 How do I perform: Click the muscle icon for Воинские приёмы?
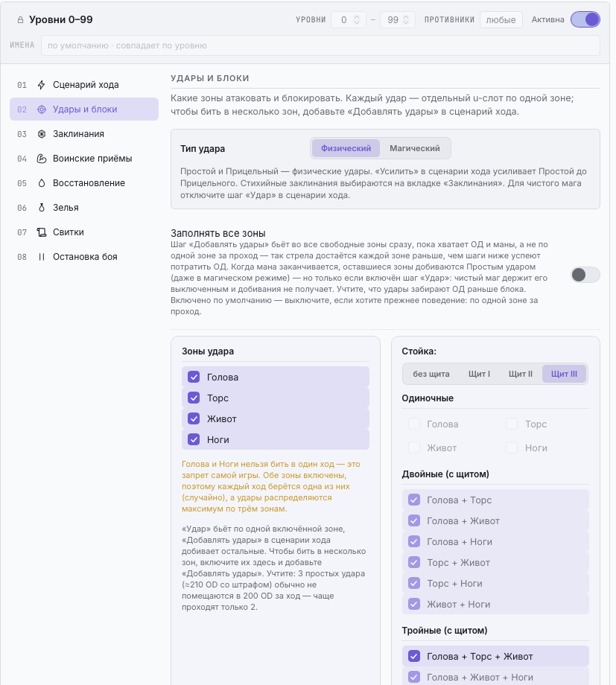click(x=42, y=159)
